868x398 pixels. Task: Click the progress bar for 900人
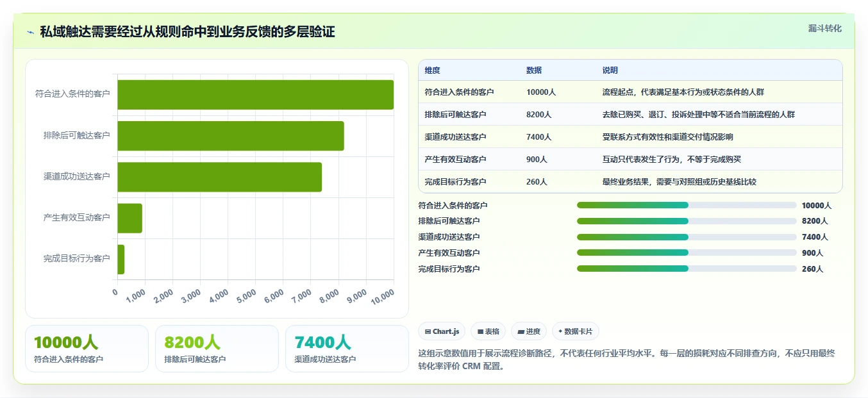point(687,253)
